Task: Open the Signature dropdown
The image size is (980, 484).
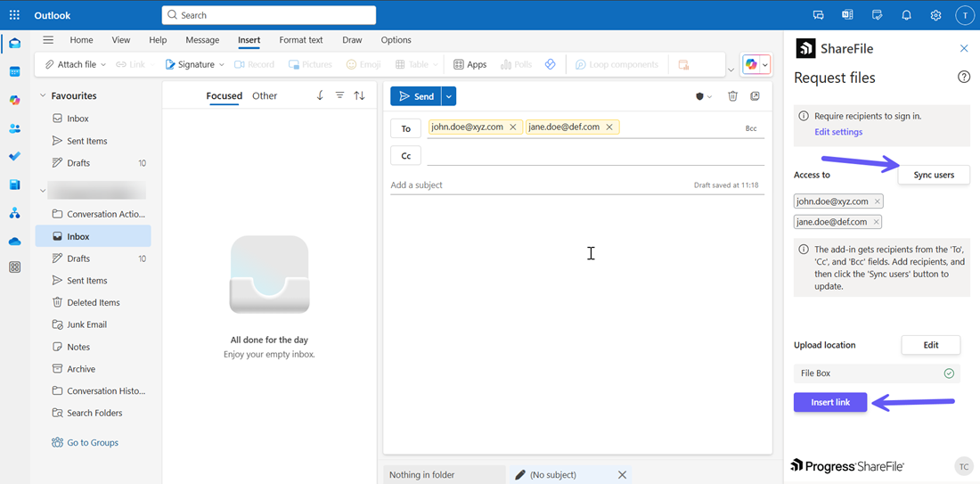Action: point(194,64)
